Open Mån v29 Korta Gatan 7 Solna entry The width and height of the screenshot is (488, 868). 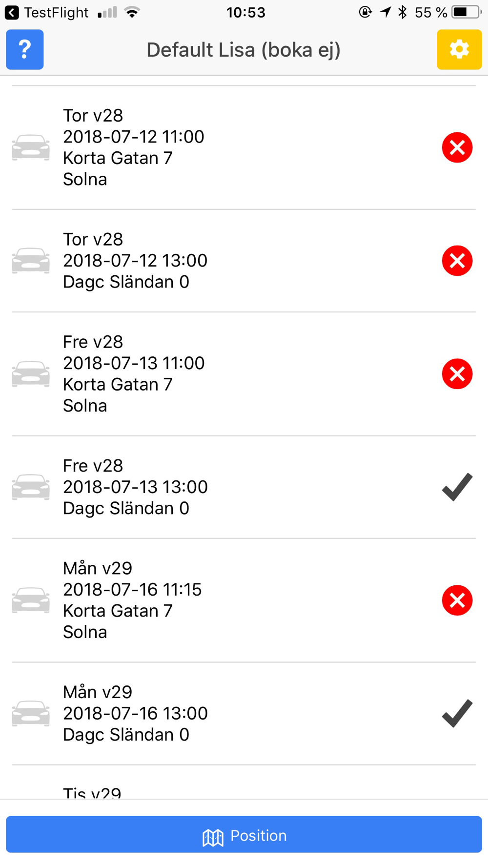point(244,600)
